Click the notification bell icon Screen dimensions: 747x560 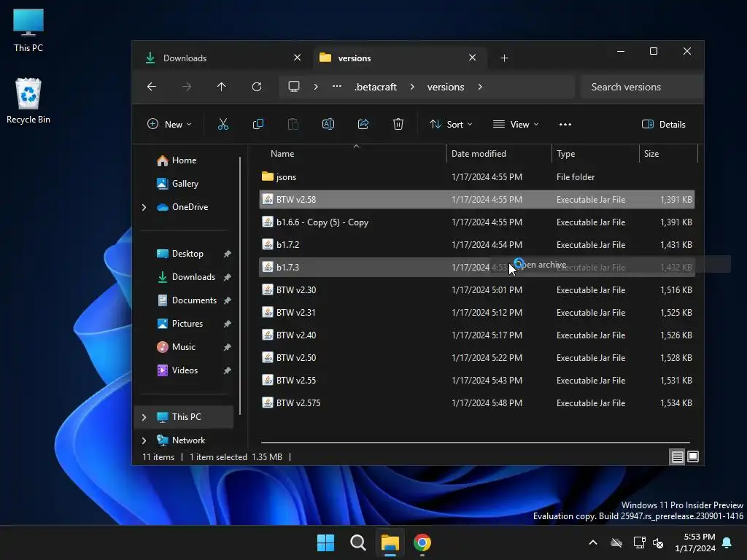click(727, 542)
